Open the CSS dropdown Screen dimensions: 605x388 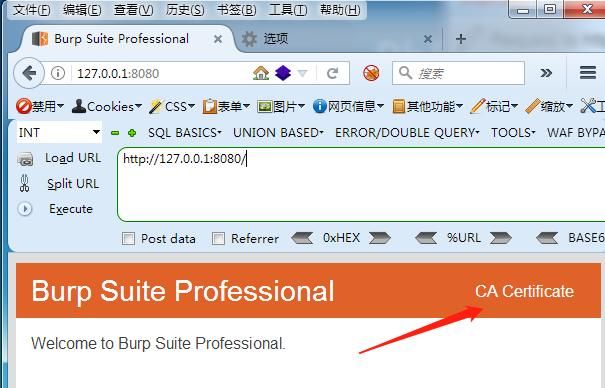coord(172,106)
